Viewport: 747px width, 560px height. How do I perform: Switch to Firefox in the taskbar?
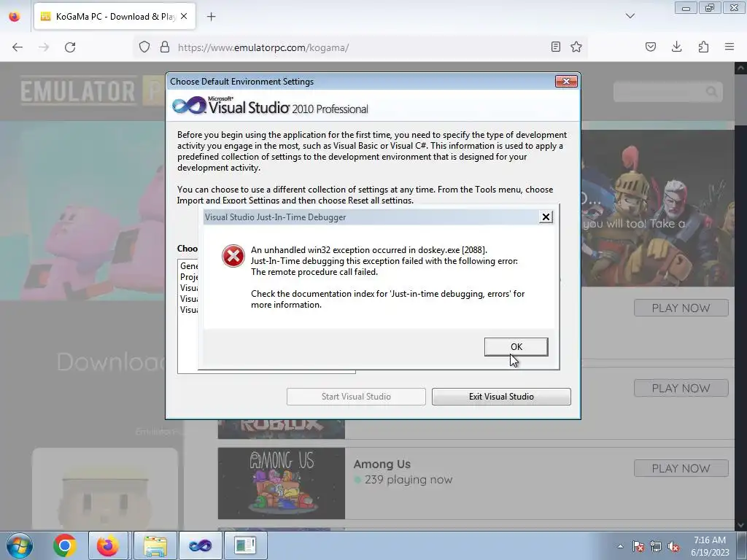(108, 545)
